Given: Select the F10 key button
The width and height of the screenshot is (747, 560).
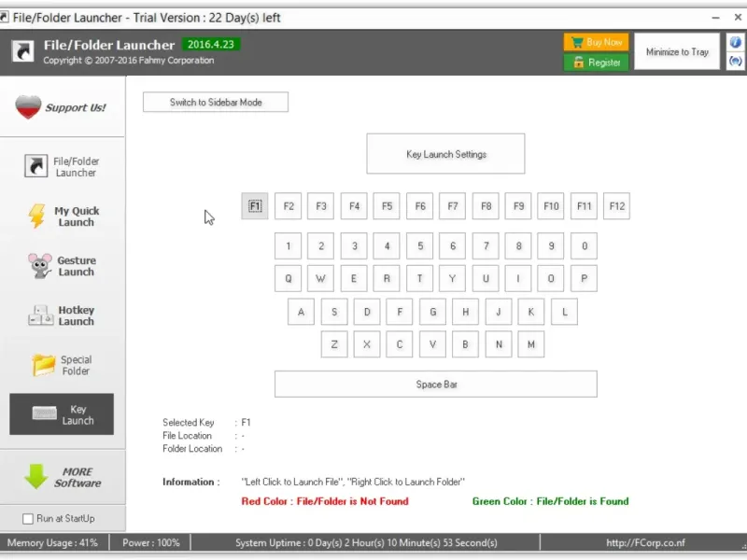Looking at the screenshot, I should (551, 206).
